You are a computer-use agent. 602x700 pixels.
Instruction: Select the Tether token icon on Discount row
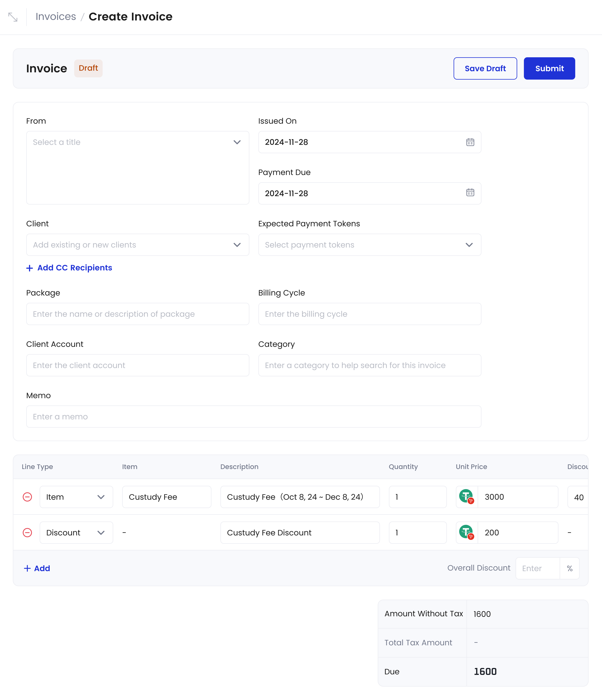tap(467, 532)
